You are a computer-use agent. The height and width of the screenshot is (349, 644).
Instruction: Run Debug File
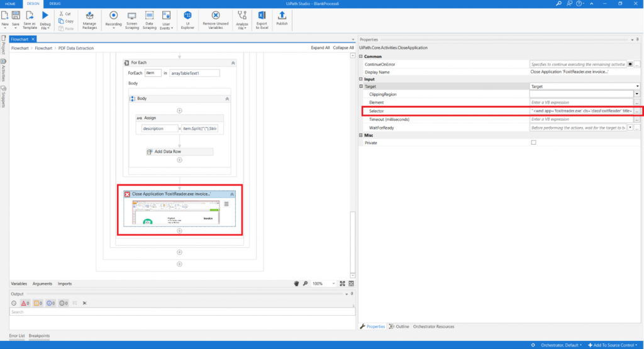[x=45, y=19]
